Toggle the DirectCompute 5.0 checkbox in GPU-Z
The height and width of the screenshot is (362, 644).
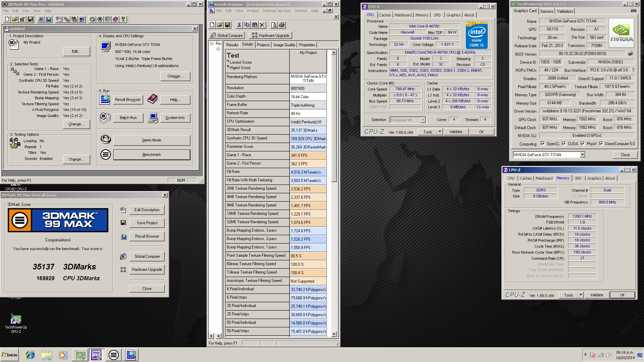click(x=601, y=144)
